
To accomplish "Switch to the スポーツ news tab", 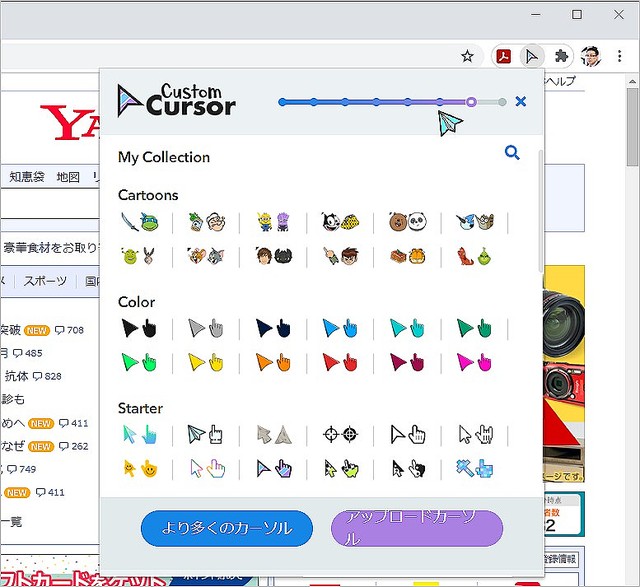I will (45, 281).
